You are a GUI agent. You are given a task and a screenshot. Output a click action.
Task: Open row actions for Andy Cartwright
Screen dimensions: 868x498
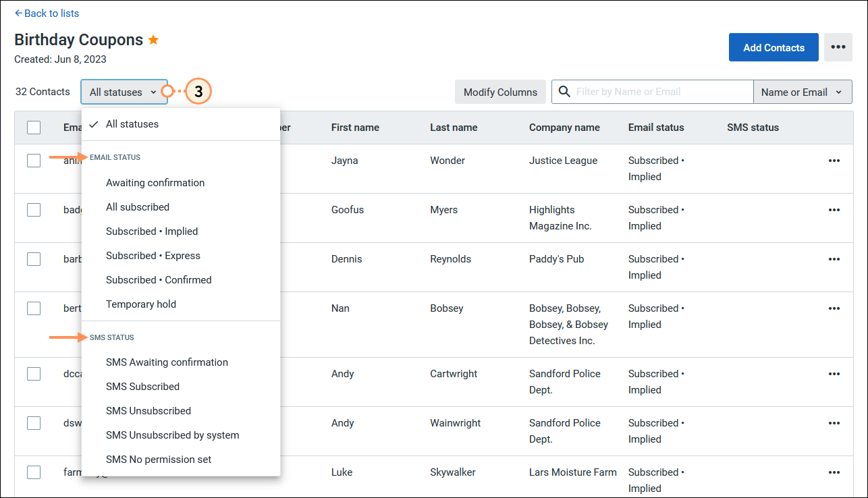[834, 374]
